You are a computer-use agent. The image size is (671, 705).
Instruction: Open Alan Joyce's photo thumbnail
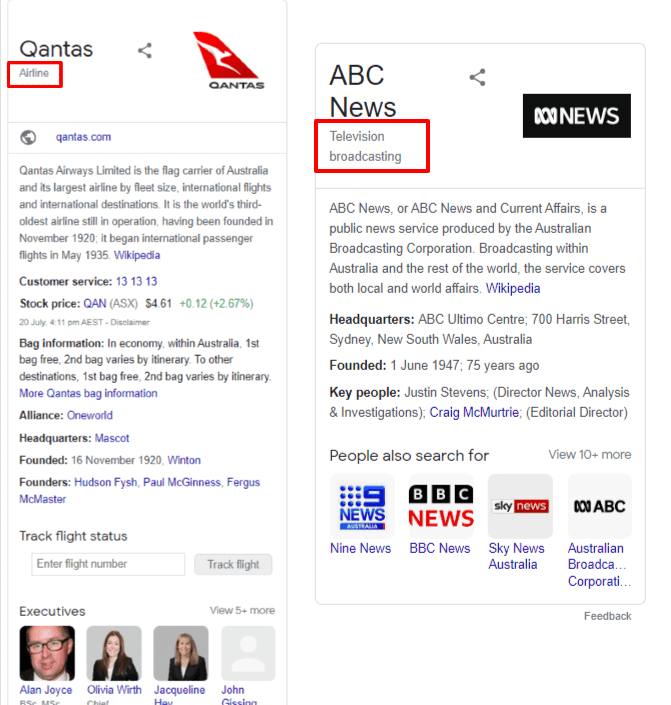(47, 653)
